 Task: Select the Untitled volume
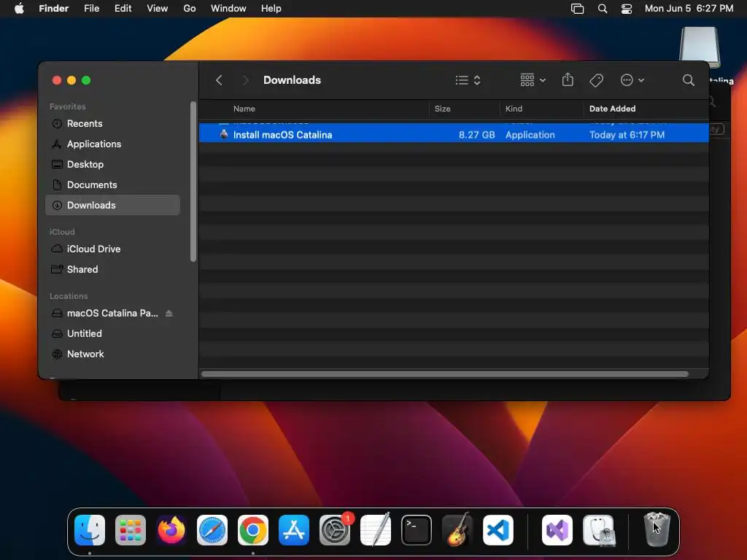[112, 334]
